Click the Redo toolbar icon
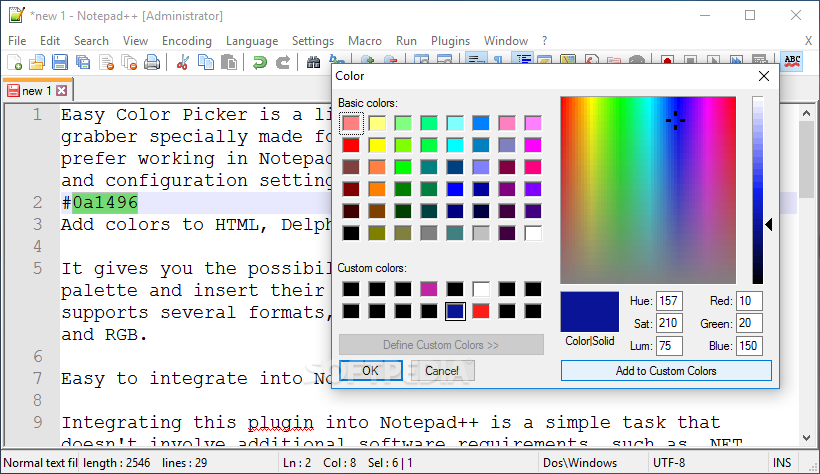The height and width of the screenshot is (474, 820). click(283, 62)
